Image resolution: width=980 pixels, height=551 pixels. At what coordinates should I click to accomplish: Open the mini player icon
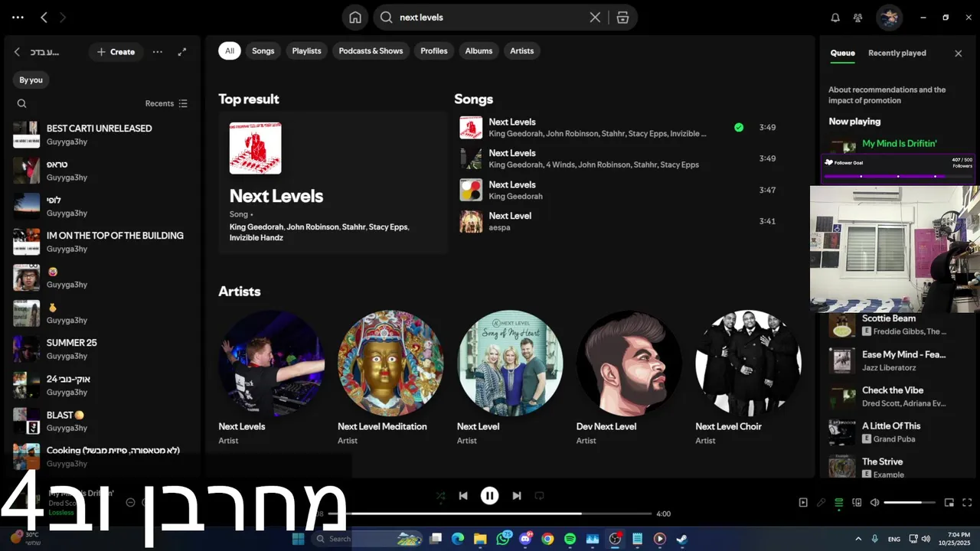[949, 503]
